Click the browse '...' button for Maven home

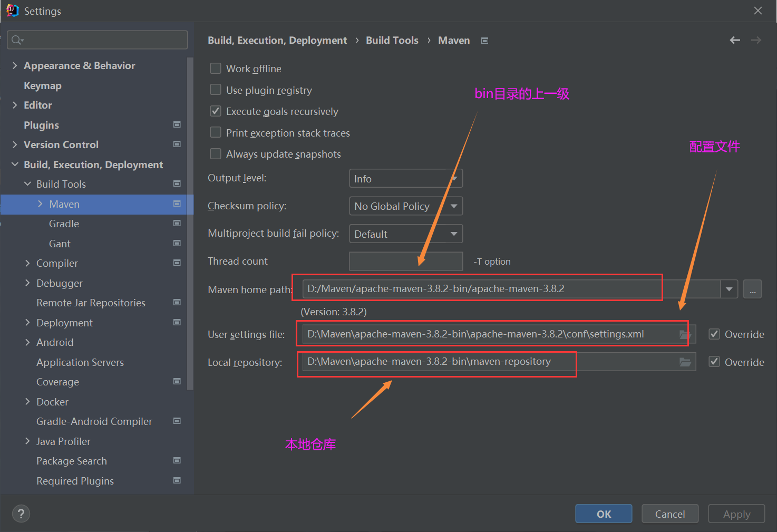click(x=752, y=289)
